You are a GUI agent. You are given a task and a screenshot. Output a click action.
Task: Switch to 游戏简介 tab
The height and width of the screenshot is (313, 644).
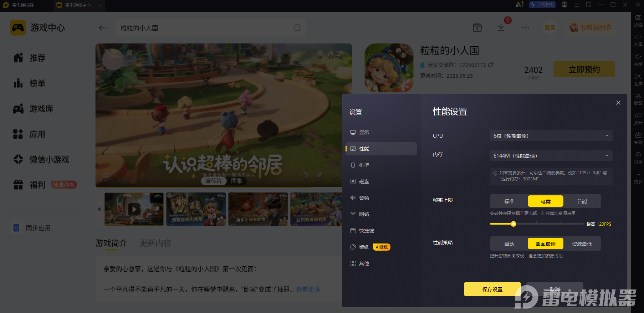pos(111,243)
